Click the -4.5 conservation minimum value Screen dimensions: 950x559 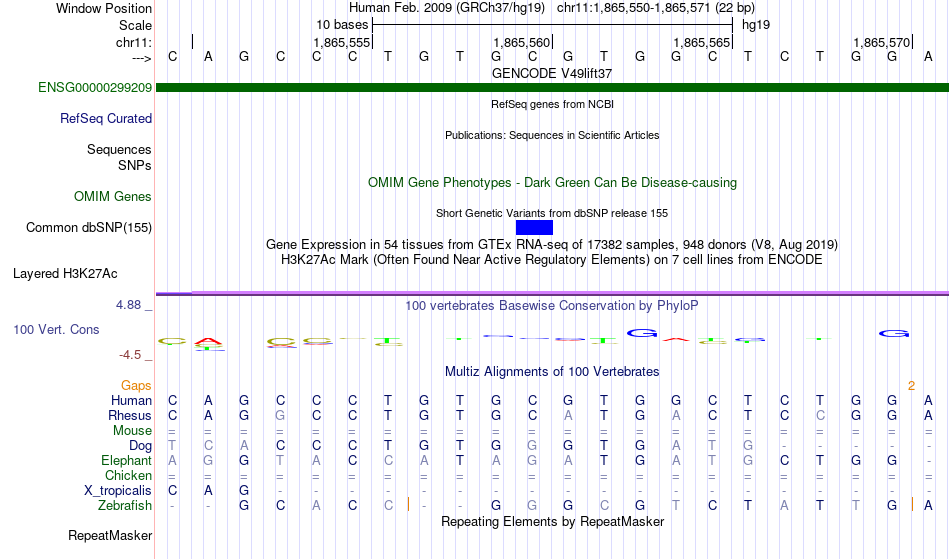tap(130, 355)
